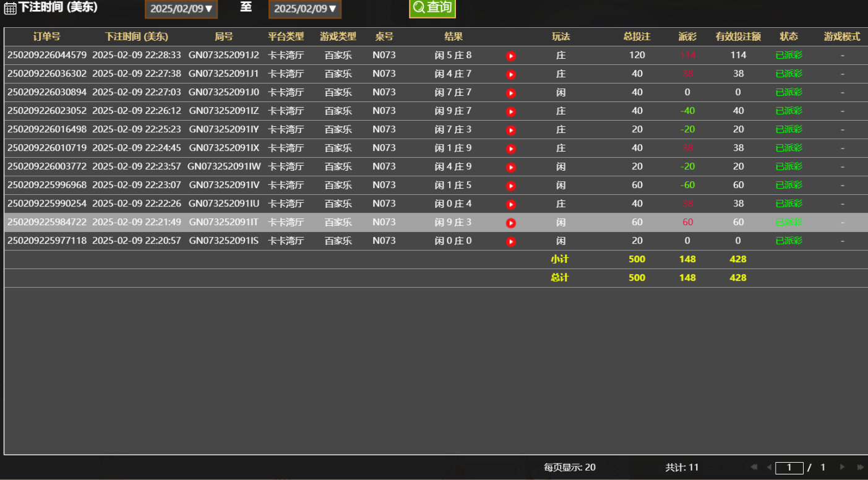This screenshot has height=480, width=868.
Task: Play video for round GN073252091IY
Action: click(510, 129)
